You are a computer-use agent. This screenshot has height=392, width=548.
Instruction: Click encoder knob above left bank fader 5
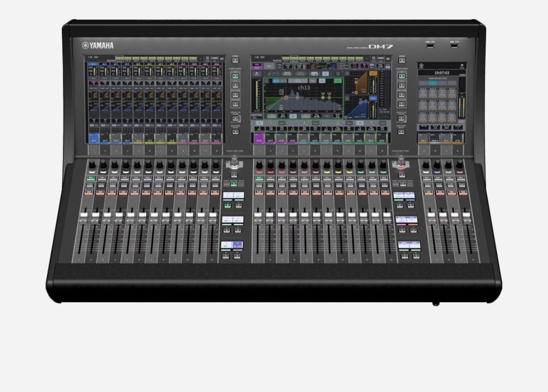pos(137,166)
